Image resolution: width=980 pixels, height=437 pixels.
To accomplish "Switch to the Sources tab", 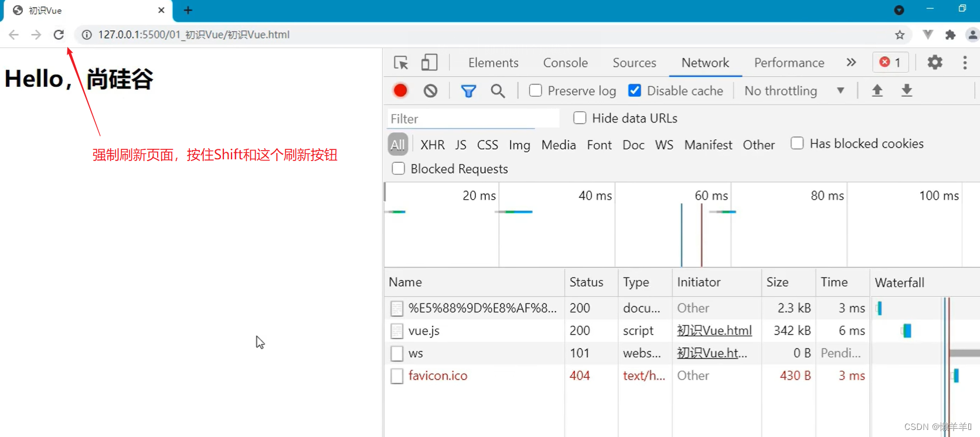I will (634, 63).
